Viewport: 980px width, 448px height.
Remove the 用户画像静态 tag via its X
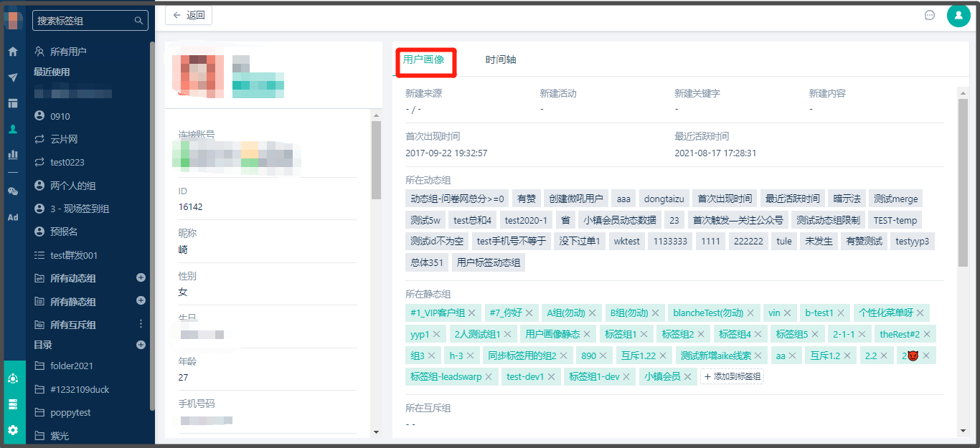pyautogui.click(x=586, y=334)
